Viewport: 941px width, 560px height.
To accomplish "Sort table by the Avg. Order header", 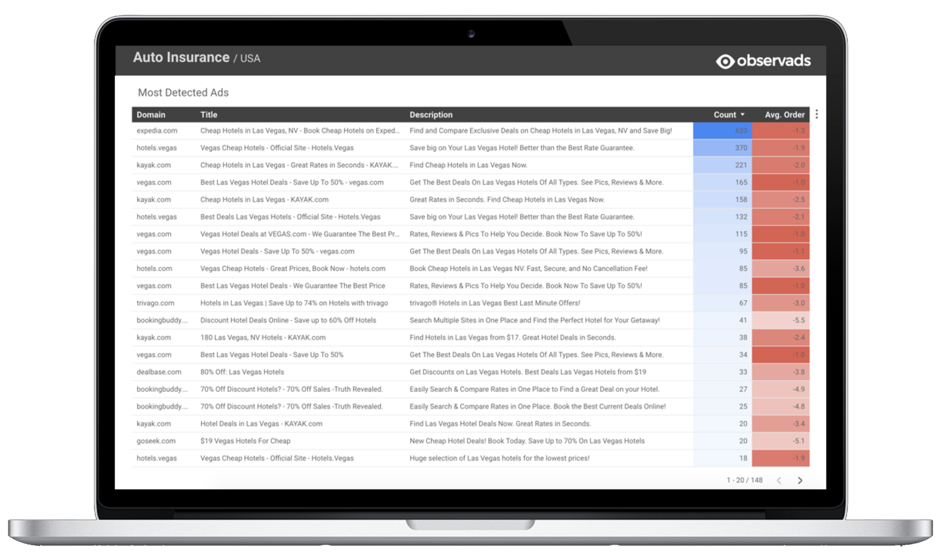I will (785, 115).
